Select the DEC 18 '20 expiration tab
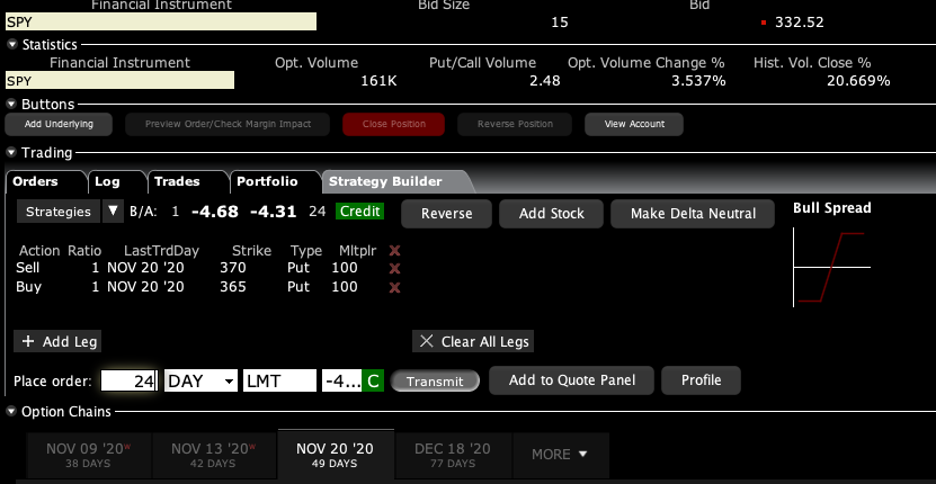The height and width of the screenshot is (484, 936). 452,454
